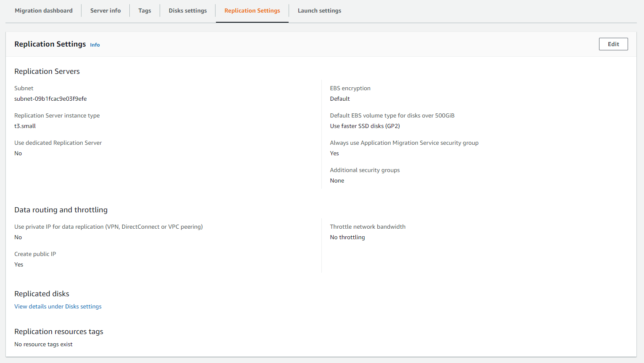Click Default EBS volume type for disks label
This screenshot has height=363, width=644.
[392, 115]
